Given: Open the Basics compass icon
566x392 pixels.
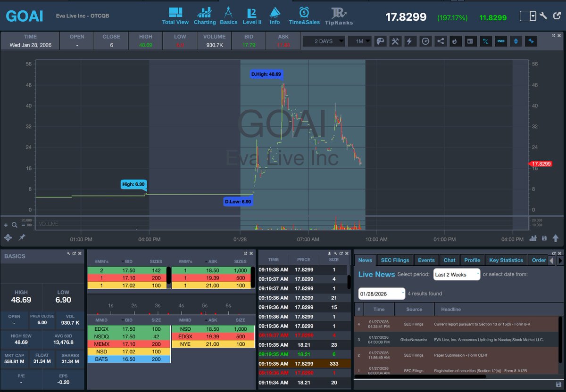Looking at the screenshot, I should [228, 16].
